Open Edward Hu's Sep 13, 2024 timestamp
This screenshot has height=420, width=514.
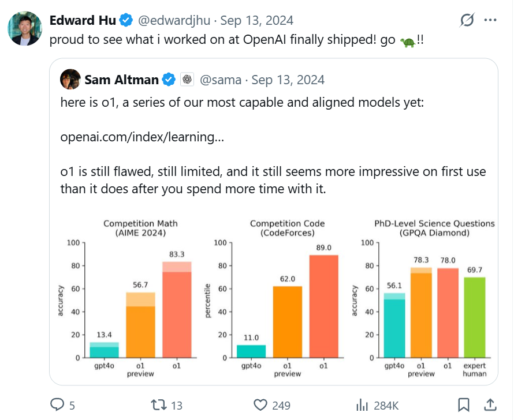[256, 20]
